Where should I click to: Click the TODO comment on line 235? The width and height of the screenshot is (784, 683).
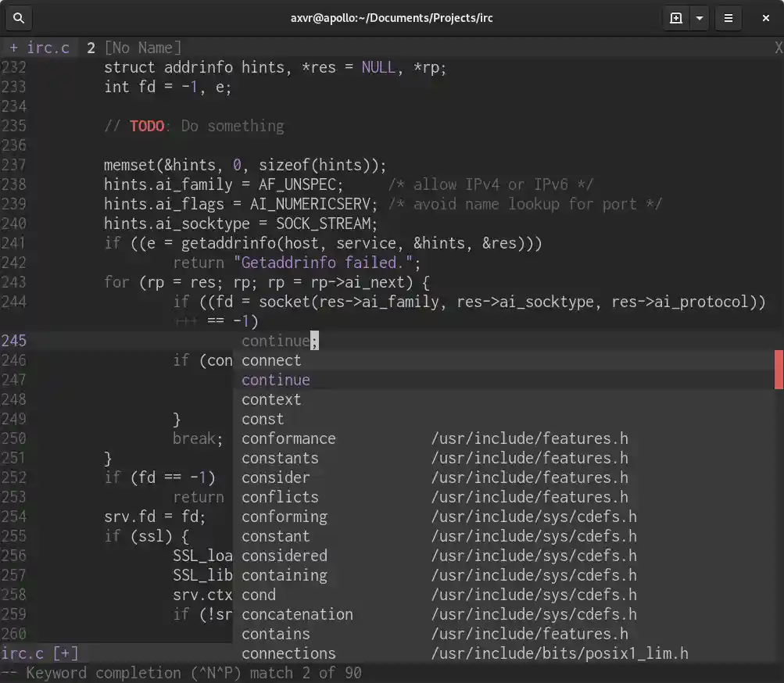pyautogui.click(x=147, y=126)
